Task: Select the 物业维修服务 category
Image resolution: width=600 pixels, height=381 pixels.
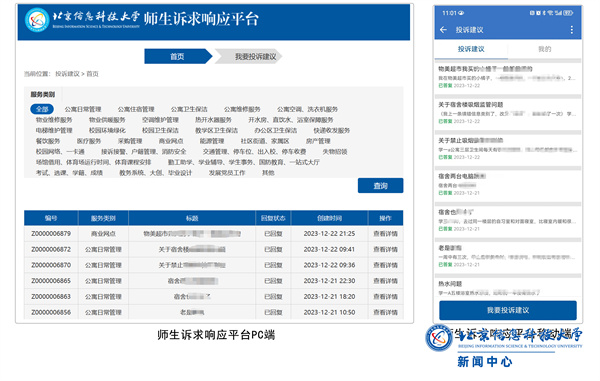Action: click(54, 120)
